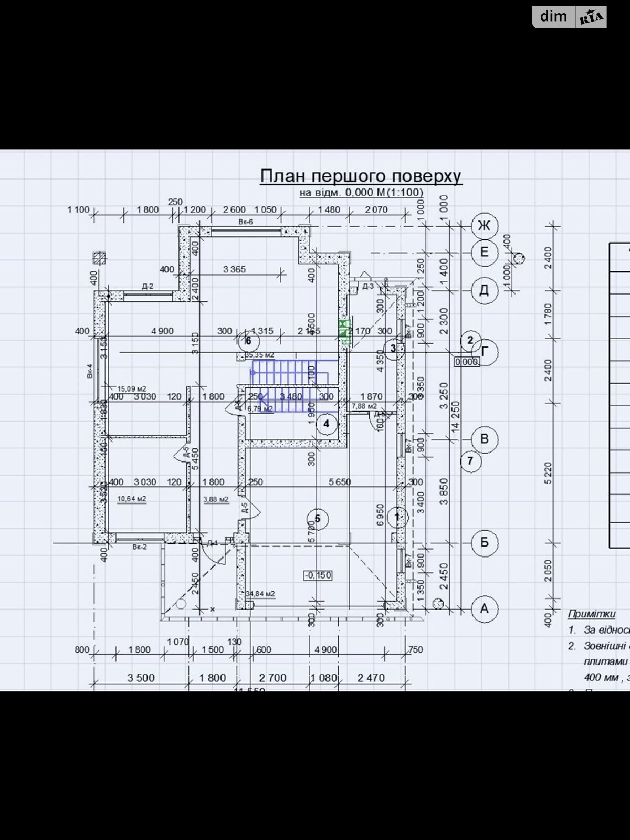The image size is (630, 840).
Task: Click the 15,09 м2 room area label
Action: (x=131, y=389)
